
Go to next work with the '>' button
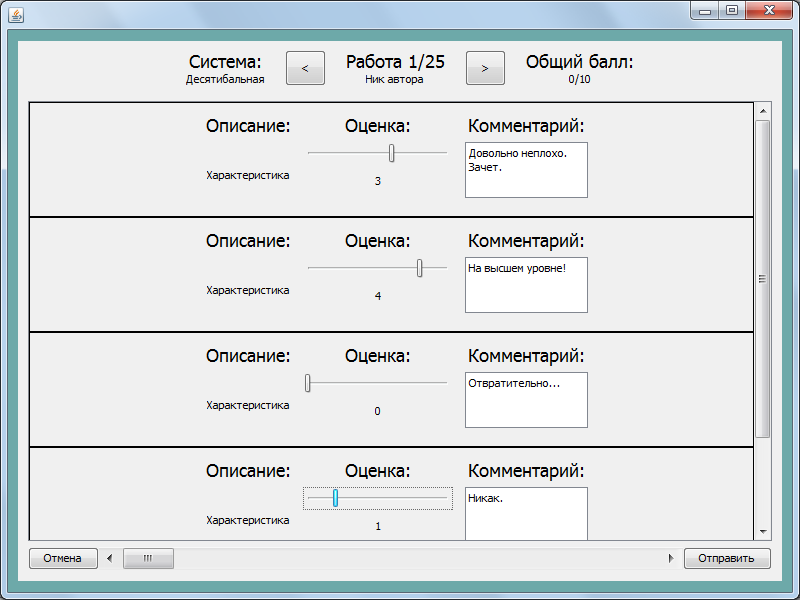tap(485, 68)
